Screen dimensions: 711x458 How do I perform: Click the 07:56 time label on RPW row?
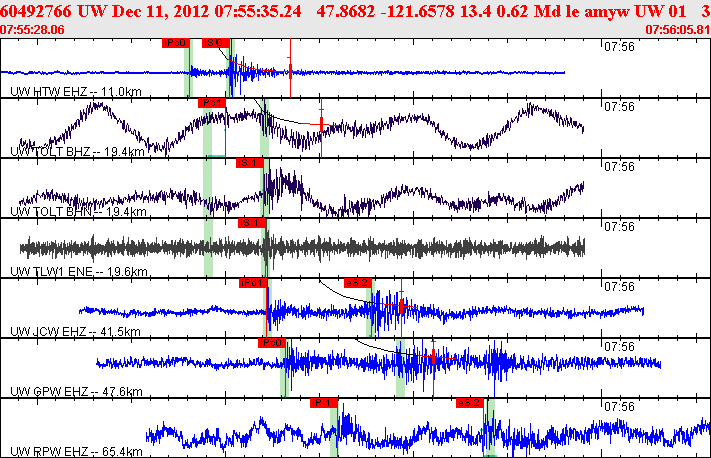pos(619,406)
